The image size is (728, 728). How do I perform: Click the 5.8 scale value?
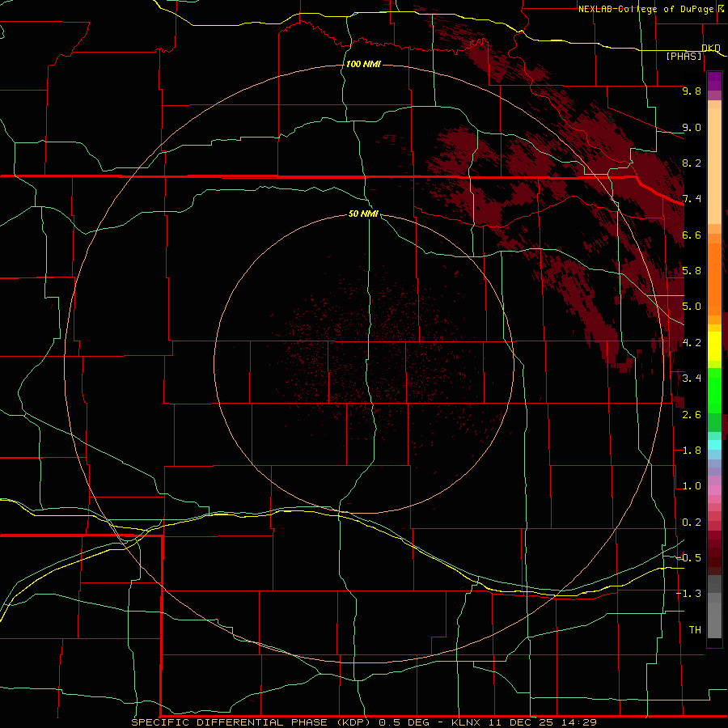pyautogui.click(x=692, y=271)
